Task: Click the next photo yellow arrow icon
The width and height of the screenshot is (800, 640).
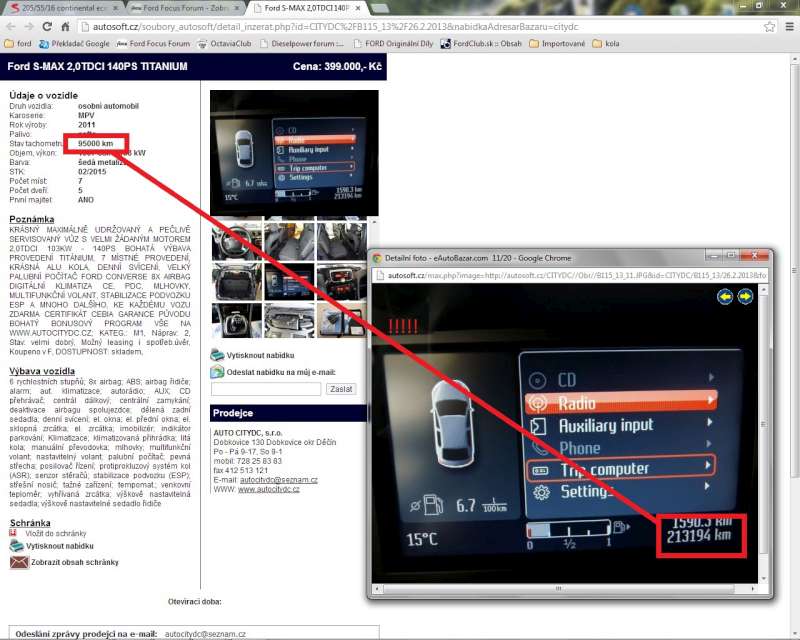Action: point(744,297)
